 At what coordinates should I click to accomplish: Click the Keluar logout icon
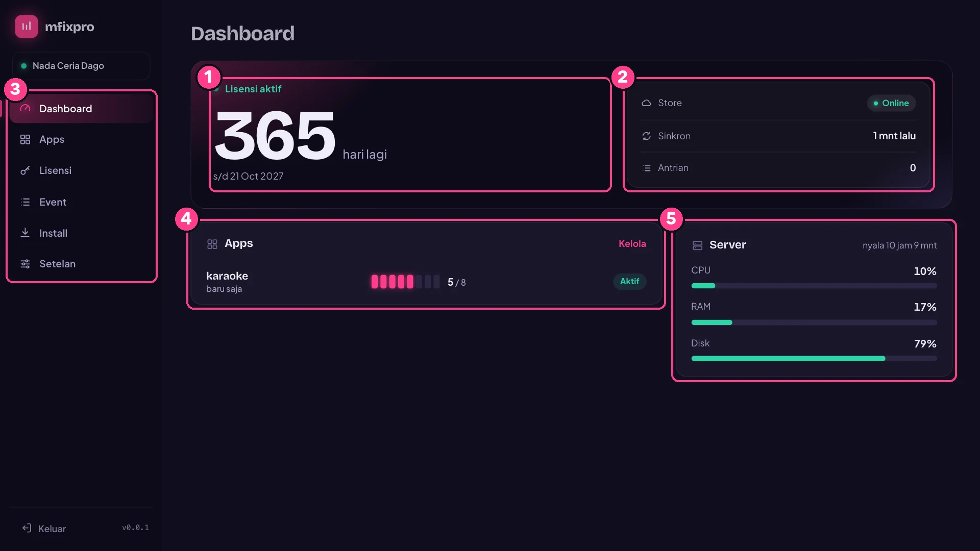click(27, 528)
